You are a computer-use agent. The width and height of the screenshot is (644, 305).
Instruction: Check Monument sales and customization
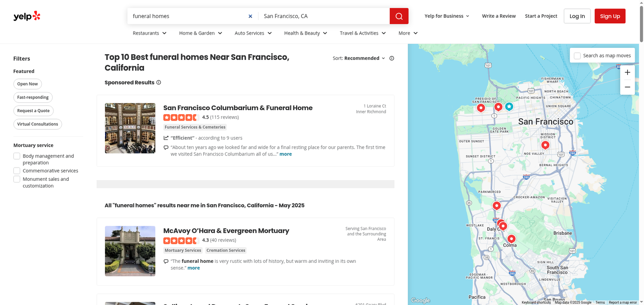click(17, 179)
